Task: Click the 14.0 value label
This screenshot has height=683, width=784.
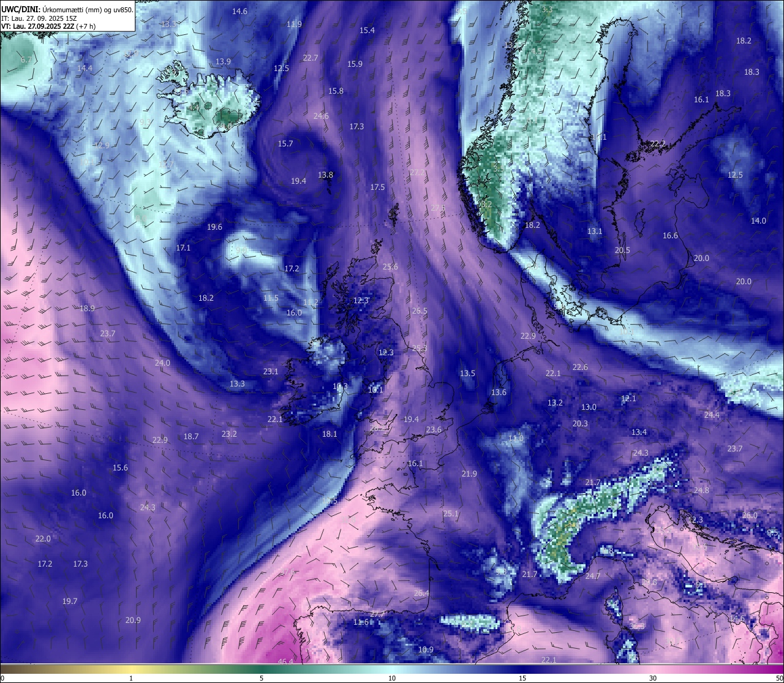Action: (758, 221)
